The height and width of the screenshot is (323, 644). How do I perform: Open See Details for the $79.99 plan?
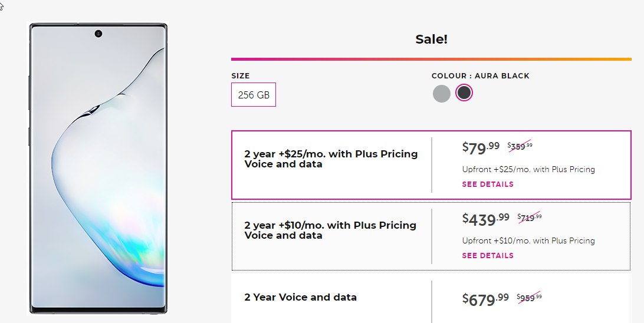488,184
